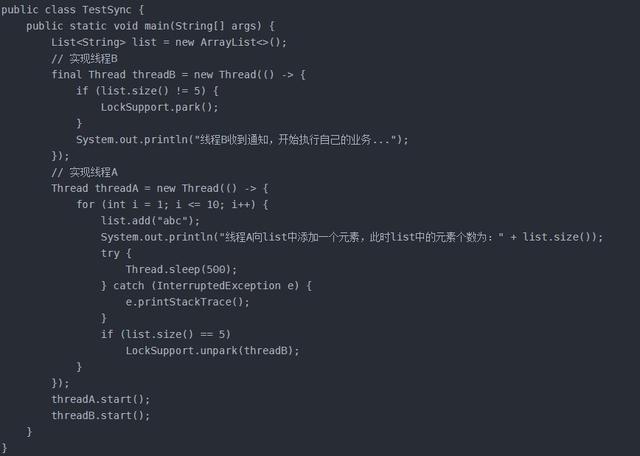
Task: Click the comment for thread B
Action: coord(84,59)
